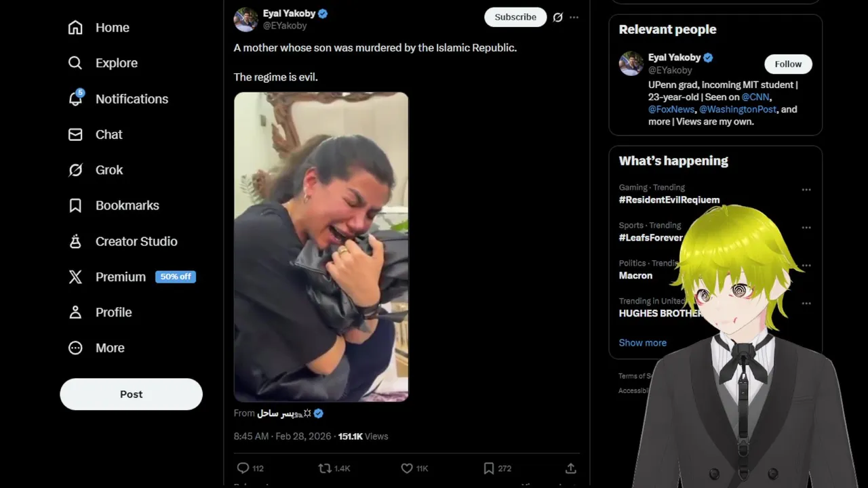Image resolution: width=868 pixels, height=488 pixels.
Task: Click Show more trends link
Action: 642,343
